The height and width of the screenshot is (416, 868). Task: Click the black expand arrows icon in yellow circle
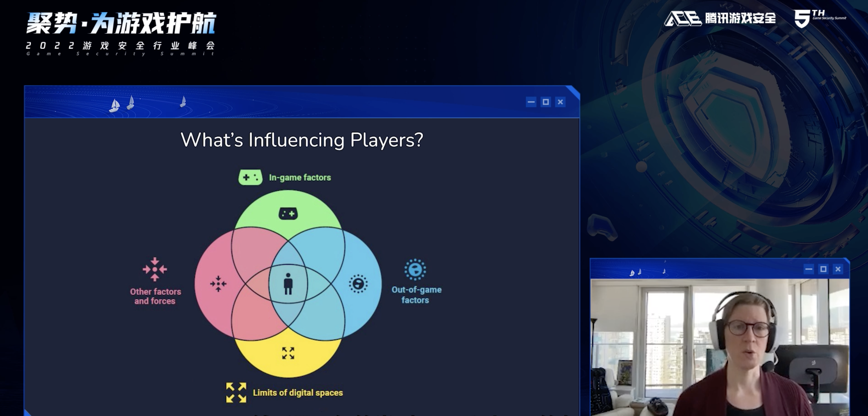[x=288, y=353]
